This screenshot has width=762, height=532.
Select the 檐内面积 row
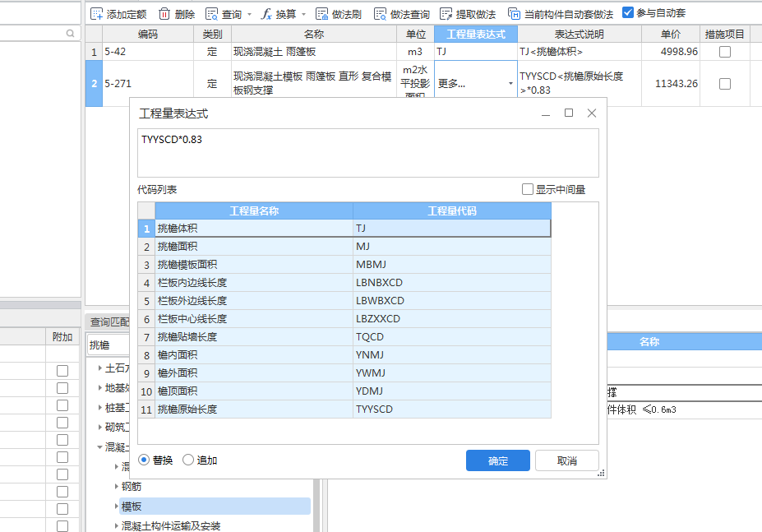pyautogui.click(x=344, y=355)
